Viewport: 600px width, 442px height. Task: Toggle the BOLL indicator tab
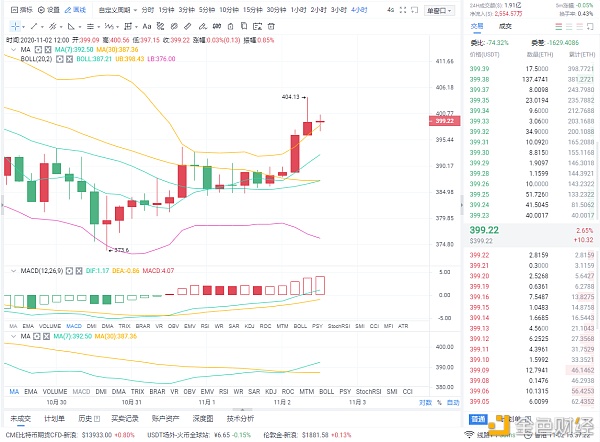click(x=318, y=326)
